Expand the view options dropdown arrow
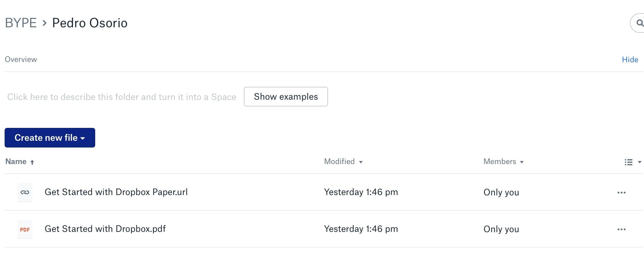 639,162
